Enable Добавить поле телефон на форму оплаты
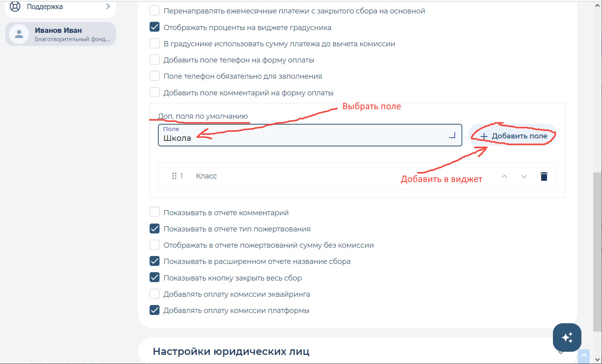This screenshot has width=602, height=364. [155, 60]
